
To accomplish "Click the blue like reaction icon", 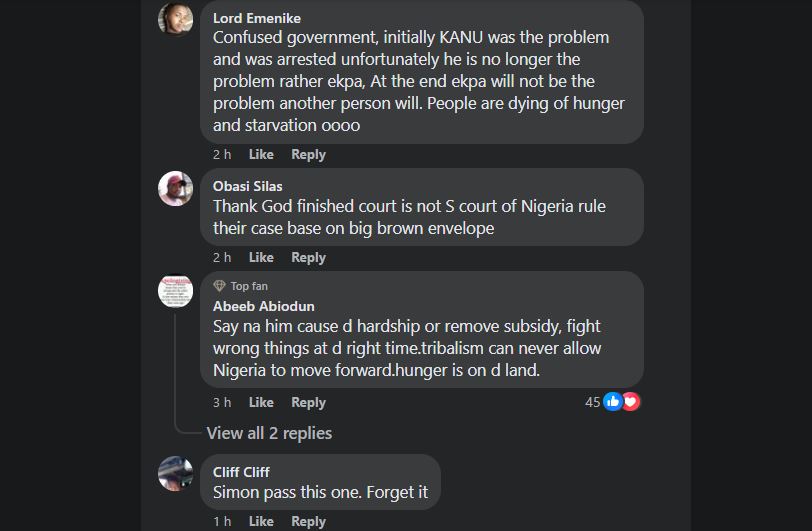I will (613, 402).
